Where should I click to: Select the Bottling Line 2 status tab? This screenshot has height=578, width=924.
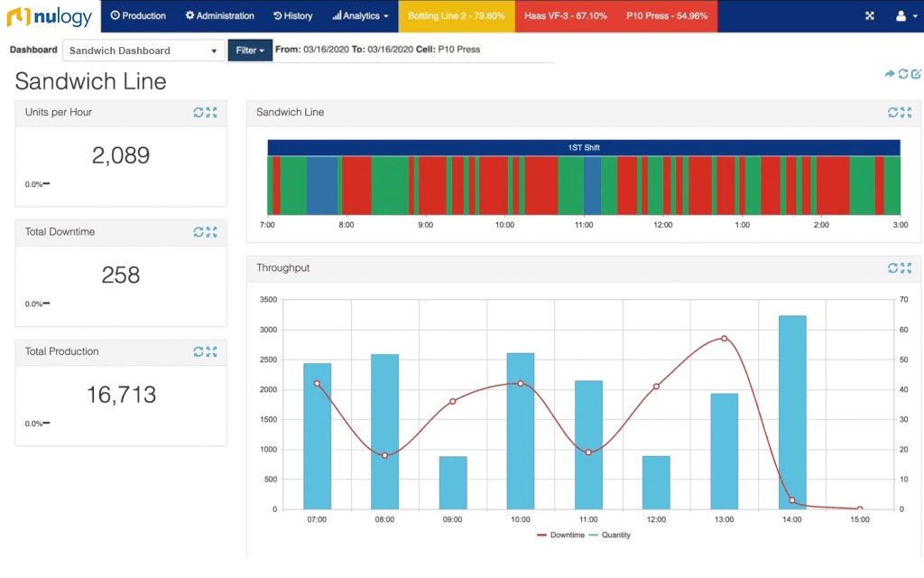click(457, 16)
